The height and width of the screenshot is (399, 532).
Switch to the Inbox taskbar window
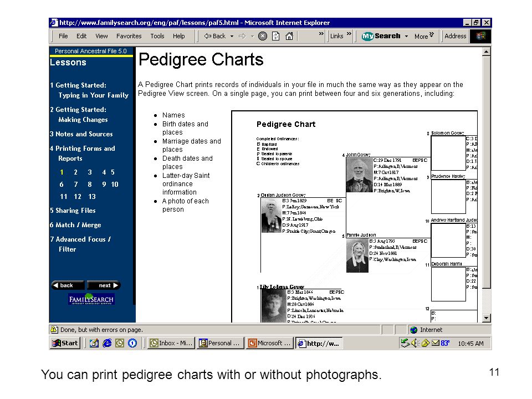pos(172,343)
